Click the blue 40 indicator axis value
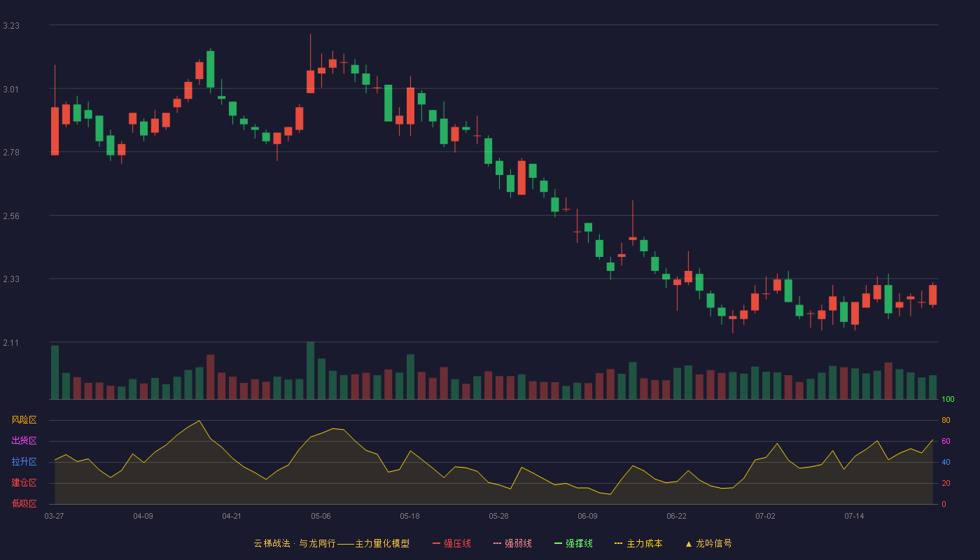This screenshot has height=560, width=980. (x=946, y=463)
